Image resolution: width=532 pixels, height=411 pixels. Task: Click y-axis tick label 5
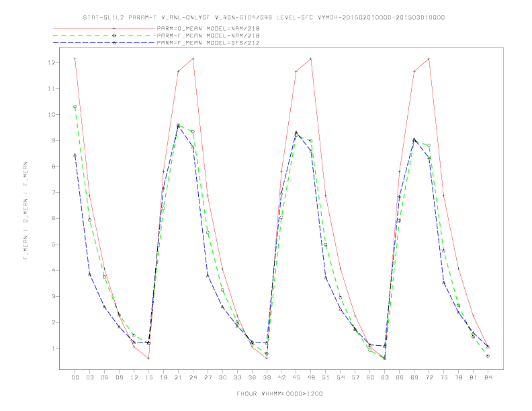click(53, 244)
